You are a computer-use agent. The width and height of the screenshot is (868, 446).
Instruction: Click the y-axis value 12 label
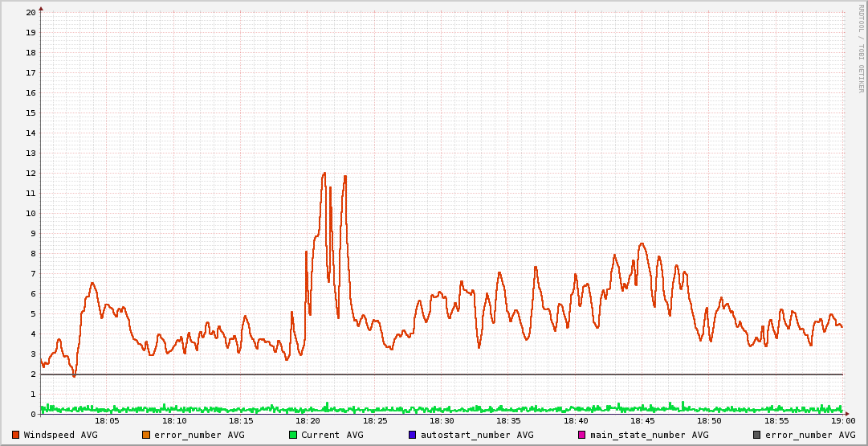click(31, 173)
